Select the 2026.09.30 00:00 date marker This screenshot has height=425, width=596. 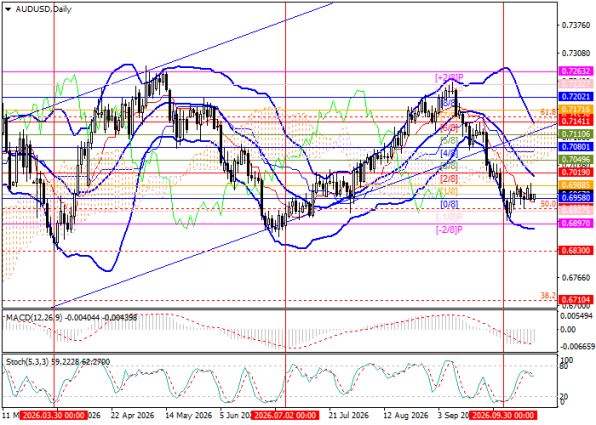click(x=503, y=415)
